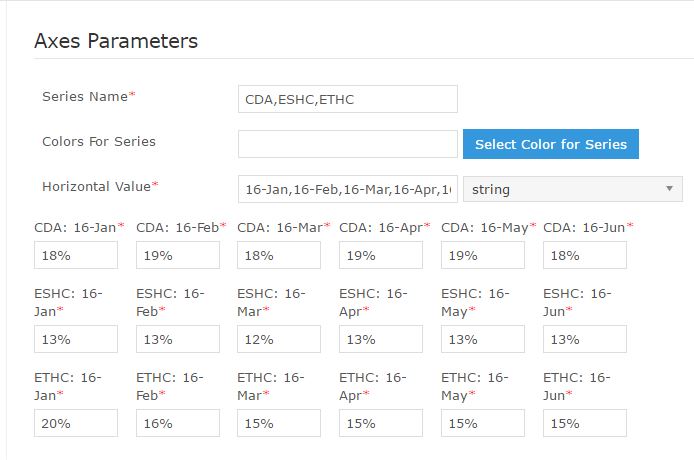Focus the Series Name input field
This screenshot has width=694, height=460.
[347, 99]
